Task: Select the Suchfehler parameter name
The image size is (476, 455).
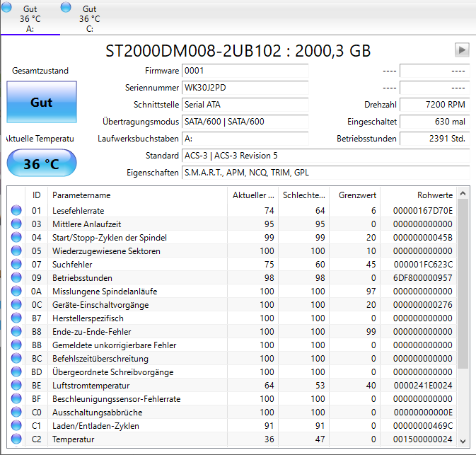Action: [x=72, y=264]
